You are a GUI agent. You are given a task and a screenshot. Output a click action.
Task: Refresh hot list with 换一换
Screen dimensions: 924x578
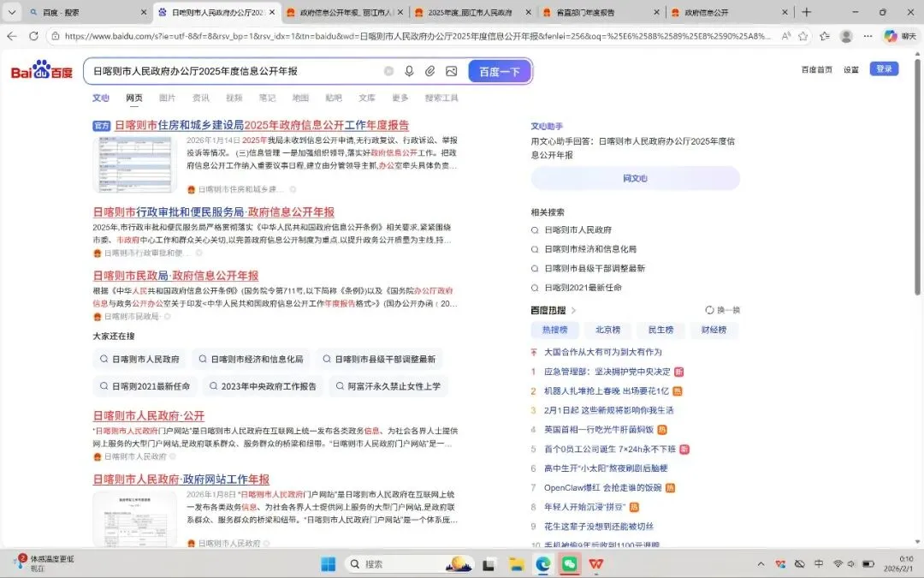pos(722,310)
